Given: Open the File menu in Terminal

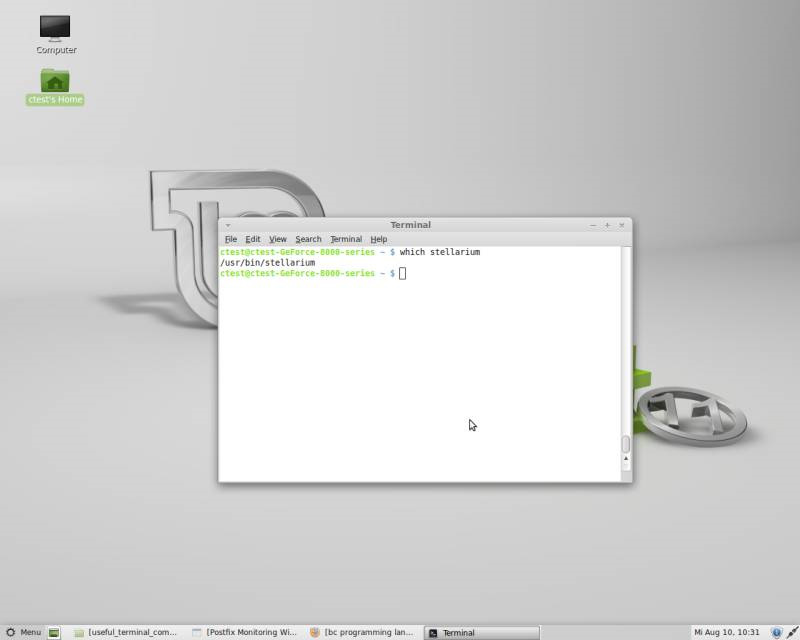Looking at the screenshot, I should click(x=231, y=239).
